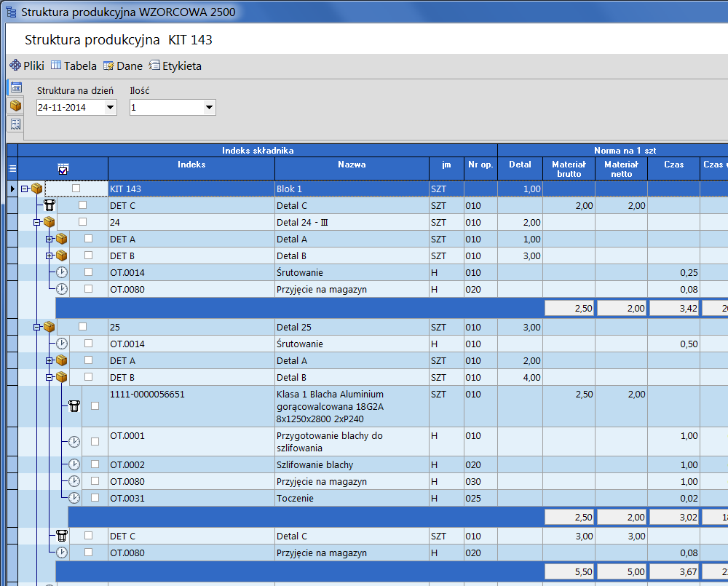Tick the checkbox for Detal 24 - III

click(83, 221)
